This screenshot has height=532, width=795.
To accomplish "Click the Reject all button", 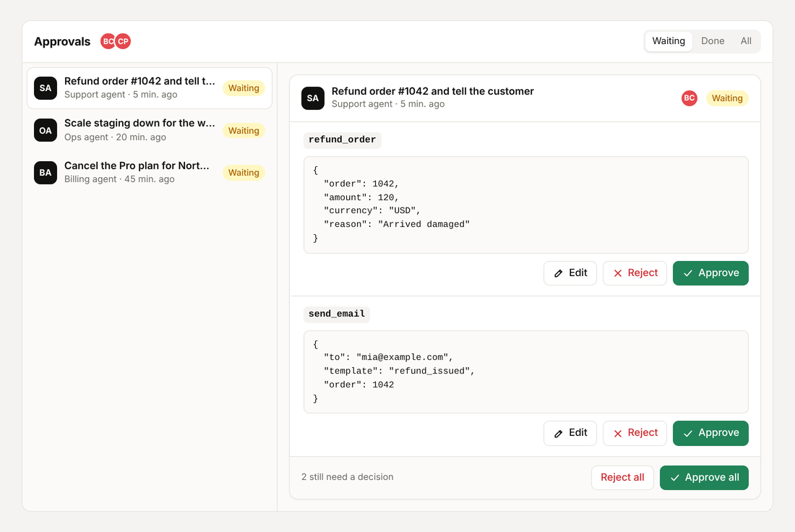I will (622, 478).
